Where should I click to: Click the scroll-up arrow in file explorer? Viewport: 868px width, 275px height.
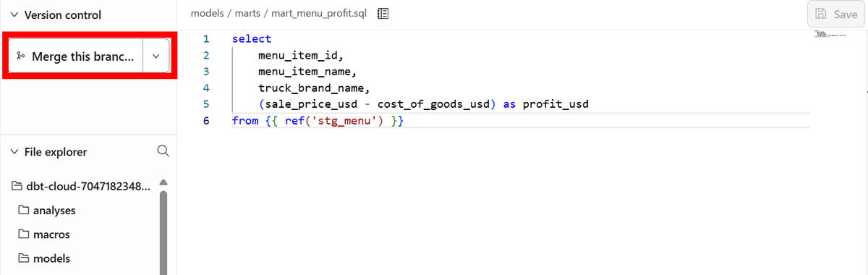163,182
